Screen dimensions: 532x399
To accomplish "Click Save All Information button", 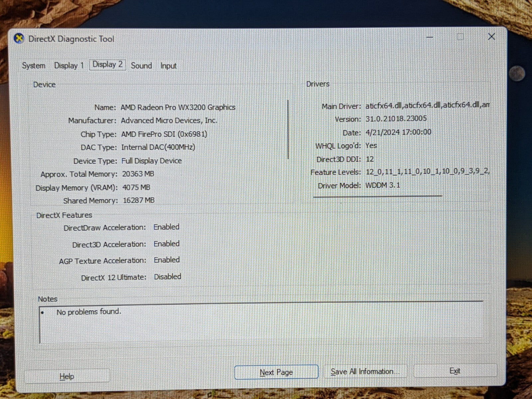I will click(365, 371).
